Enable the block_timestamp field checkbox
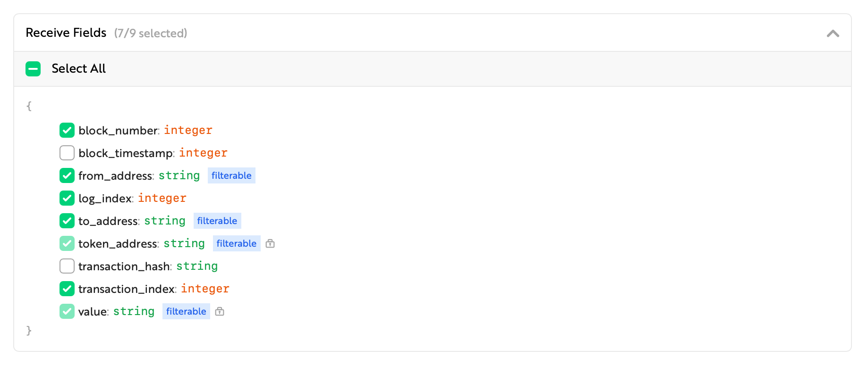Screen dimensions: 868x366 coord(67,153)
